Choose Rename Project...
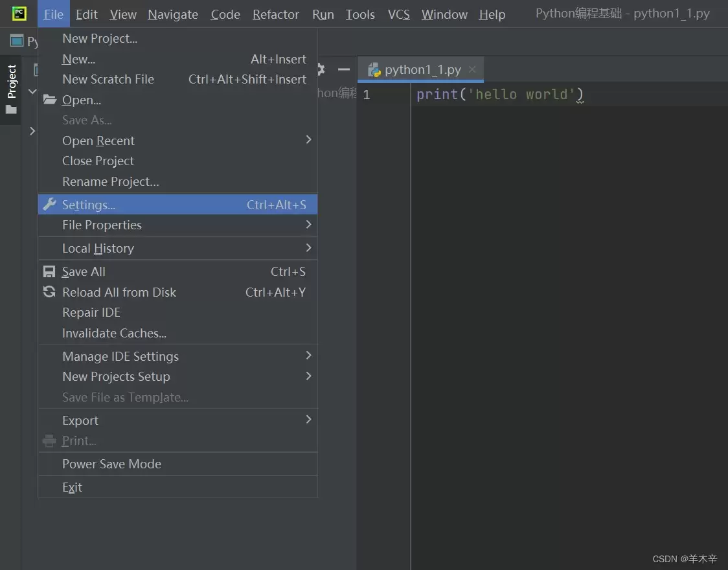 [x=178, y=181]
